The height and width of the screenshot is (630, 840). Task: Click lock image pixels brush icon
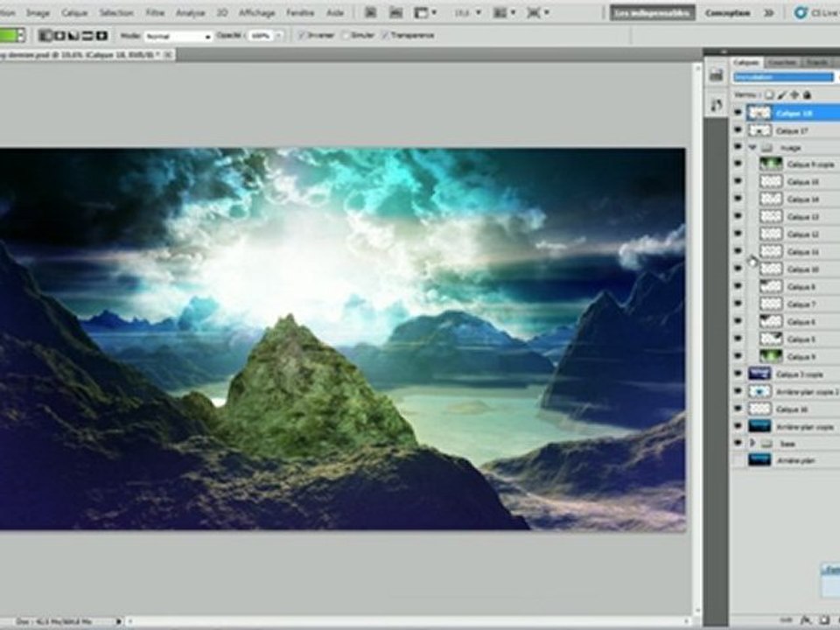tap(782, 94)
